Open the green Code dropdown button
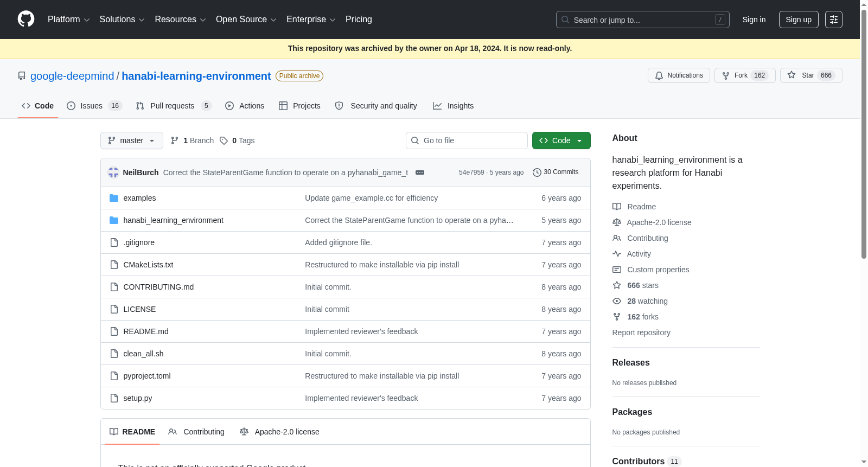The image size is (868, 467). click(561, 140)
